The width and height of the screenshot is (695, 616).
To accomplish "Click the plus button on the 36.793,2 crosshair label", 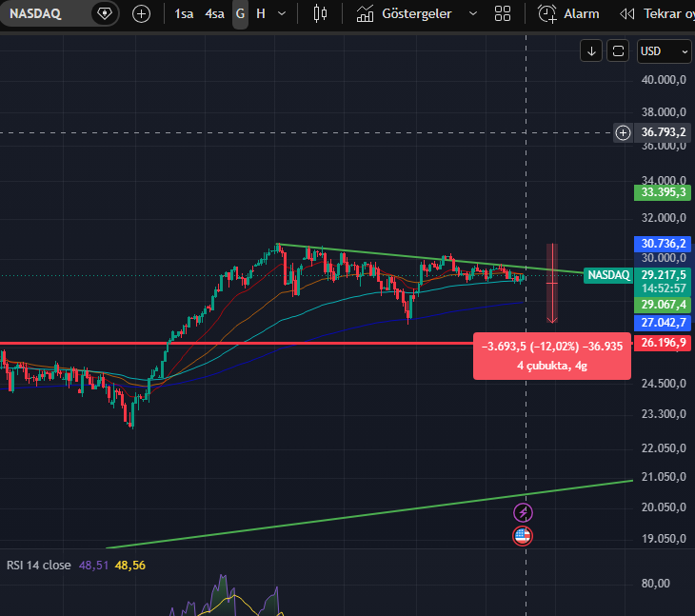I will [623, 132].
